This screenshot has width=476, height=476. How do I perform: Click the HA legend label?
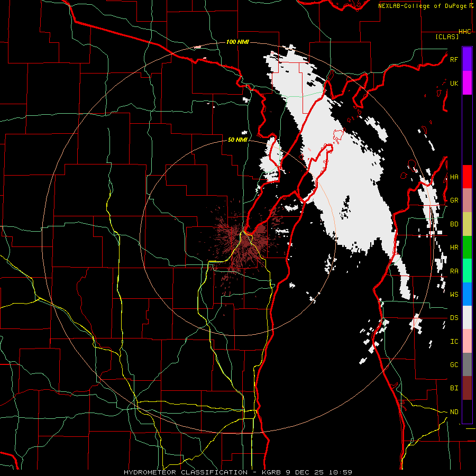(x=454, y=177)
